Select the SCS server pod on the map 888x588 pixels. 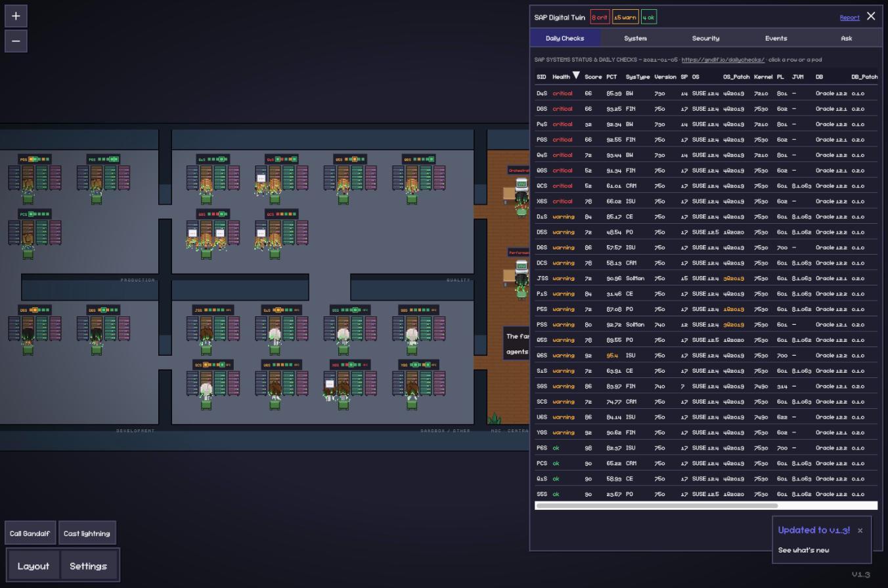click(x=213, y=384)
